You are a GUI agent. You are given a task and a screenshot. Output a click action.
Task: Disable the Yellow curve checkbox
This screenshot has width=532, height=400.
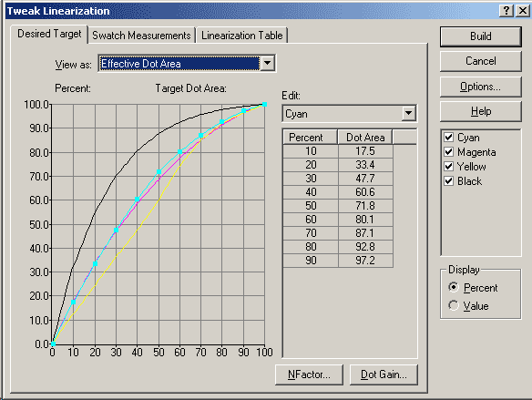point(448,166)
